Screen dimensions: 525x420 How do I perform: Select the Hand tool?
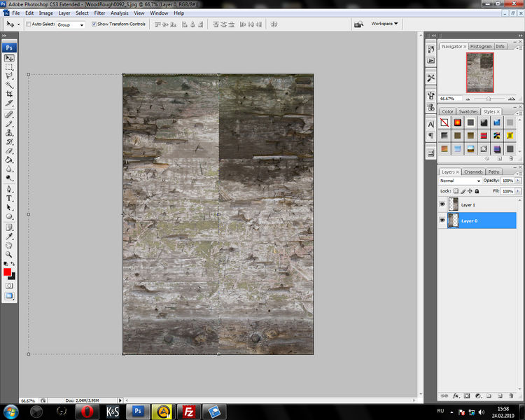[x=9, y=246]
